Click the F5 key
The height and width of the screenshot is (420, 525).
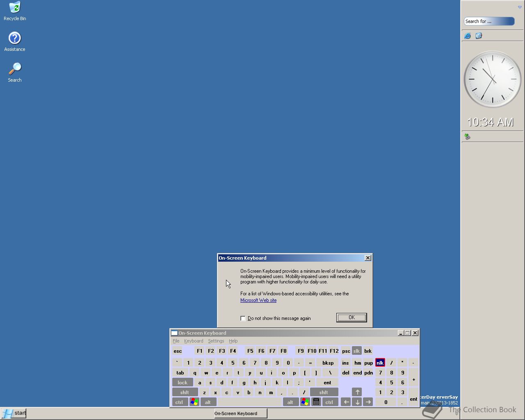[250, 351]
